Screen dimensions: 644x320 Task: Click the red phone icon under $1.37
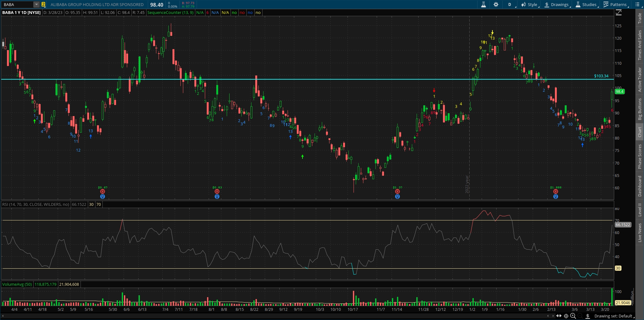397,192
